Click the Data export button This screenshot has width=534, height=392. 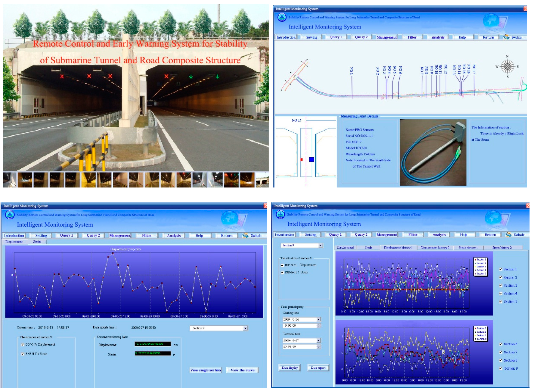coord(318,368)
